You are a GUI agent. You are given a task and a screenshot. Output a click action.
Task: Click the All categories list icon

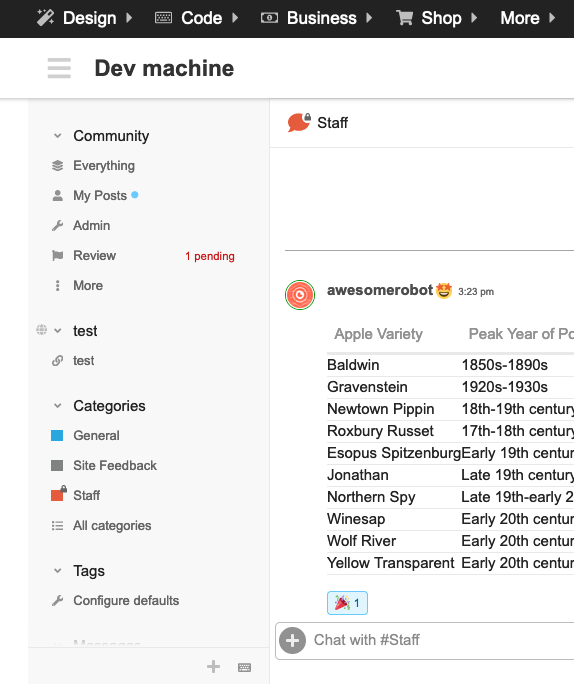click(x=58, y=526)
